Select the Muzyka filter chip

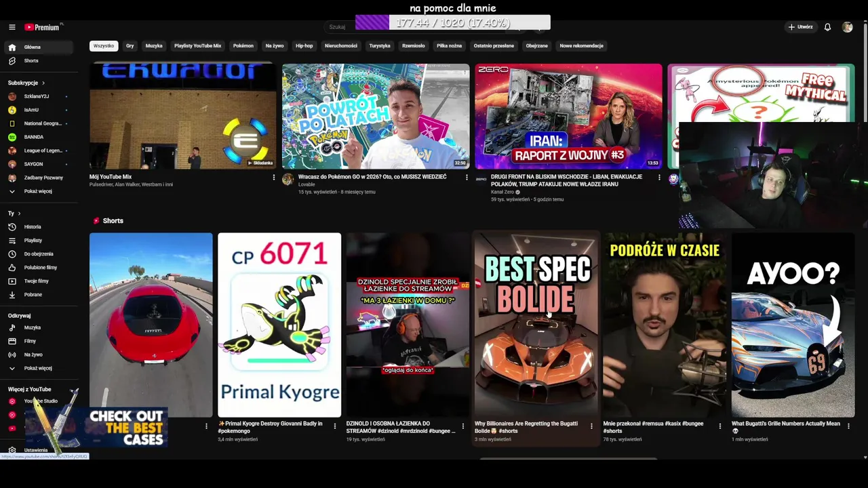point(154,46)
